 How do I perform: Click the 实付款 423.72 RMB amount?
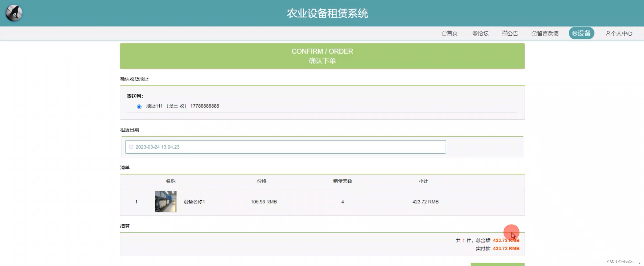(x=506, y=249)
